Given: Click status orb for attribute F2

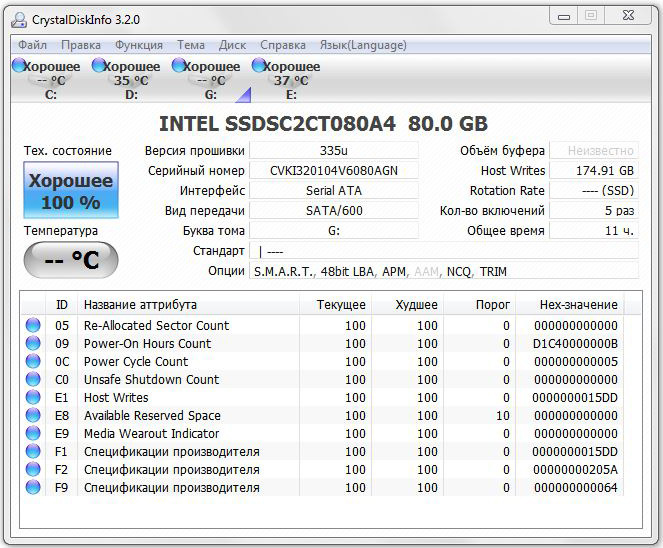Looking at the screenshot, I should click(33, 469).
